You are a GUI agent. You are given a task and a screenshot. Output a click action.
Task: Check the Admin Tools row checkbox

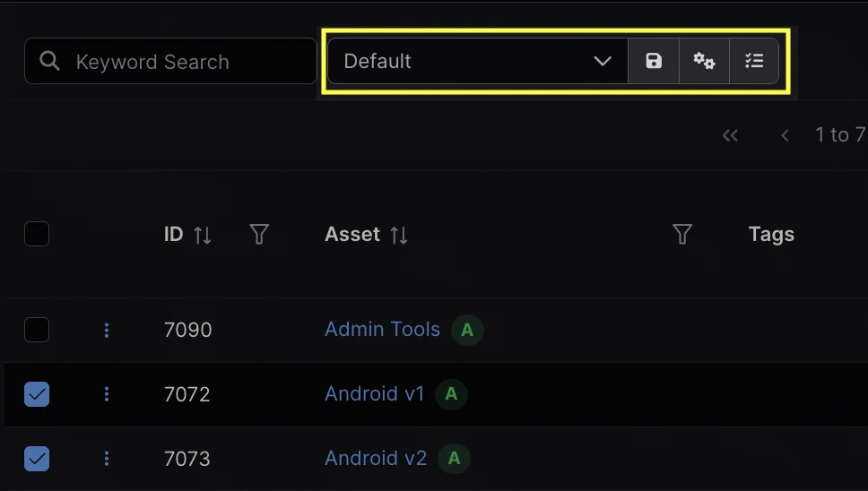37,330
